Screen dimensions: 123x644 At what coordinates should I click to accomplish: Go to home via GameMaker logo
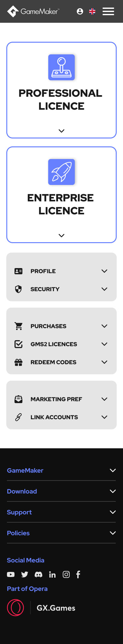pyautogui.click(x=33, y=11)
